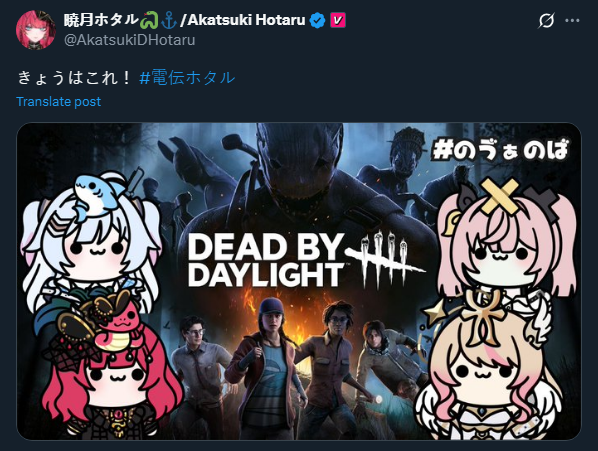Click the Dead by Daylight logo text
This screenshot has height=451, width=598.
(x=266, y=260)
